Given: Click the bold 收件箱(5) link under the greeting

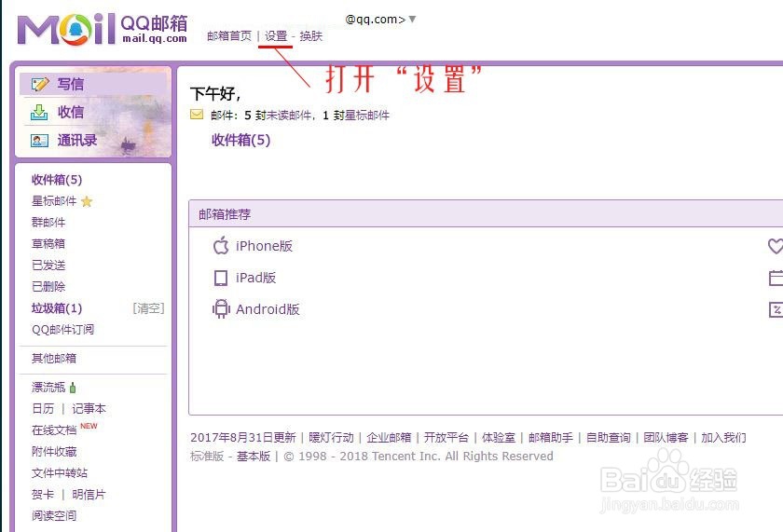Looking at the screenshot, I should [x=241, y=141].
